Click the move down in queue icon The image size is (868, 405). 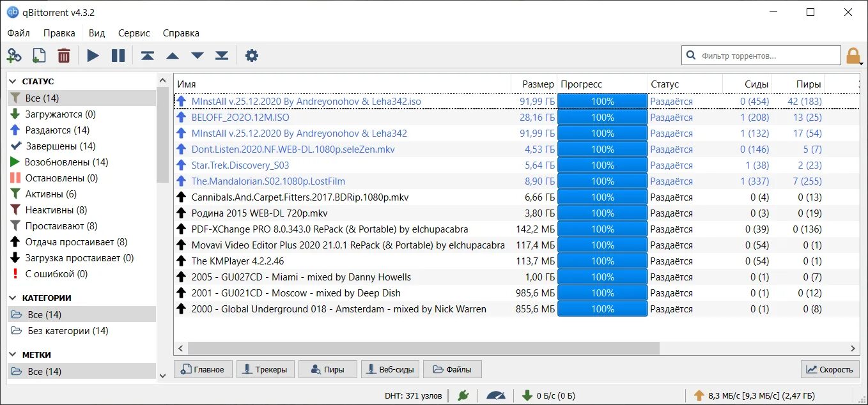click(x=198, y=56)
